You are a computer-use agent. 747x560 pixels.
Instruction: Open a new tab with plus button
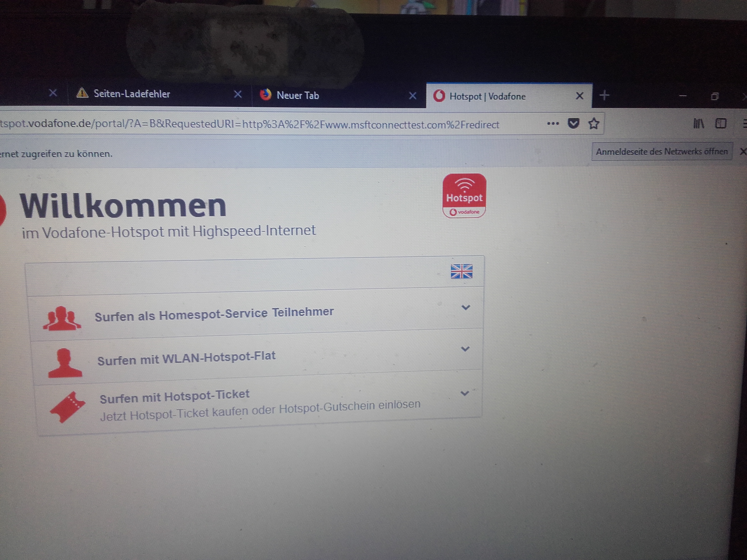(604, 96)
